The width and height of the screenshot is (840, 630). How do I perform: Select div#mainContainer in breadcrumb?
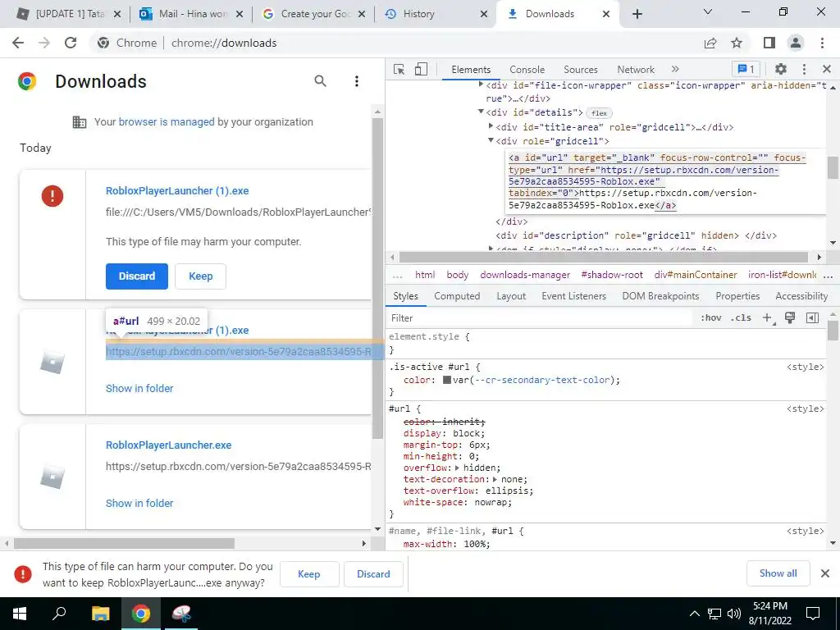(696, 275)
